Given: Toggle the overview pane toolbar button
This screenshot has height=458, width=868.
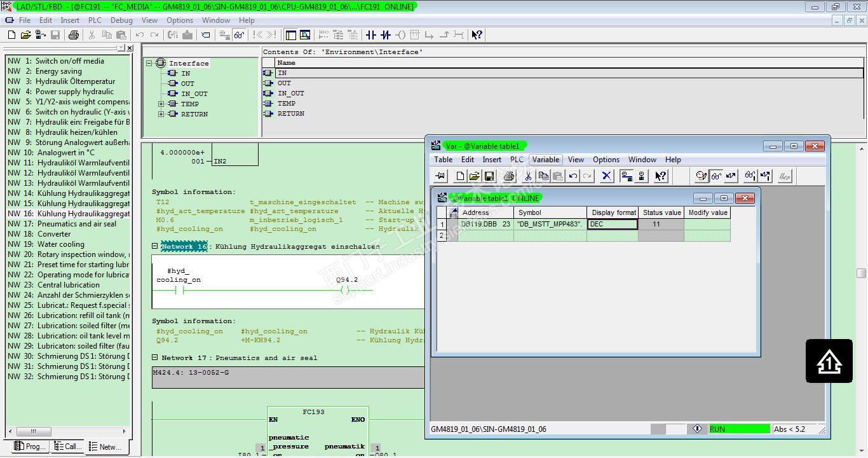Looking at the screenshot, I should coord(291,35).
